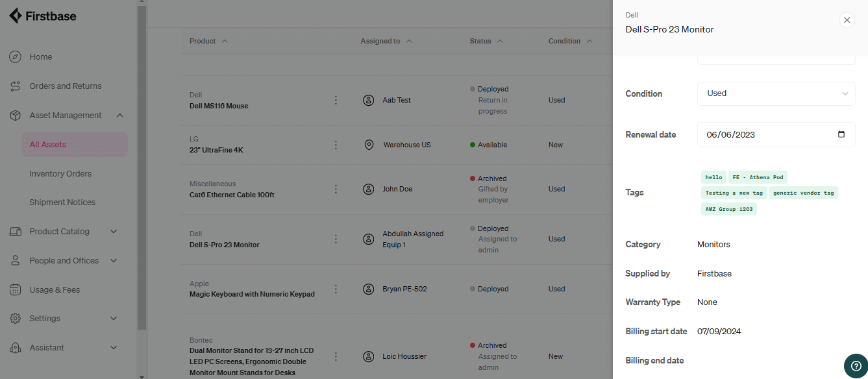The width and height of the screenshot is (868, 379).
Task: Open row menu for Cat6 Ethernet Cable
Action: (x=336, y=189)
